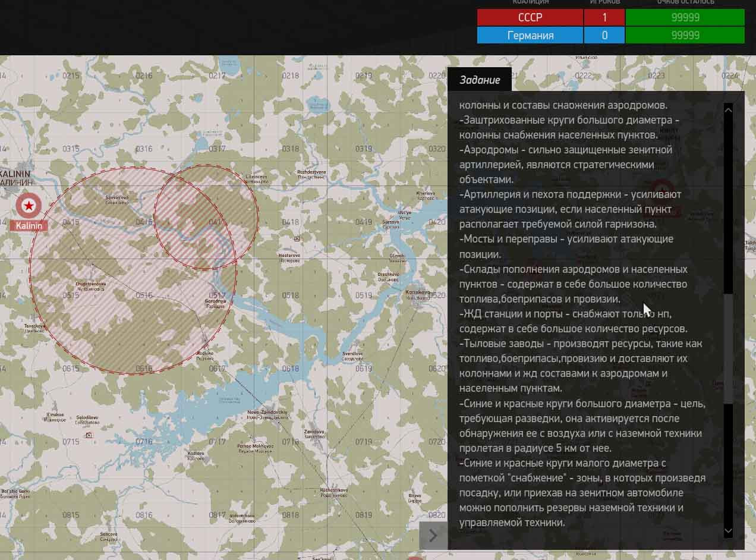This screenshot has width=756, height=560.
Task: Click the Rozhdestveno town label
Action: (x=311, y=174)
